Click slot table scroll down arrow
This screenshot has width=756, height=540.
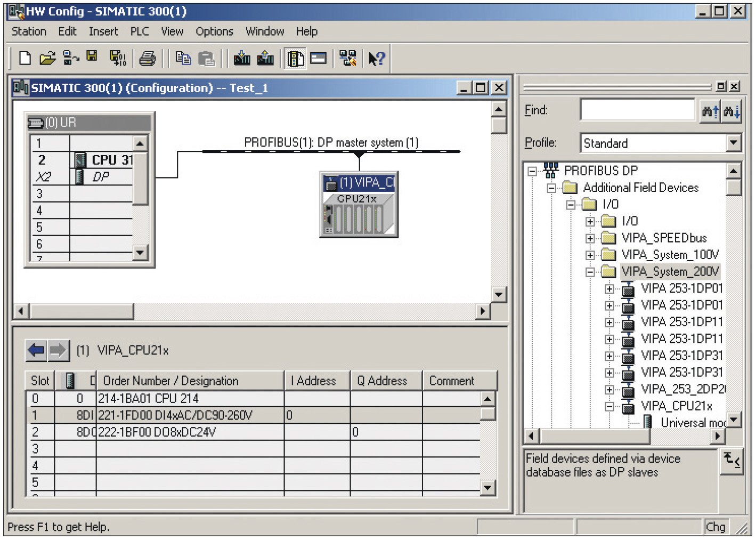pos(488,488)
